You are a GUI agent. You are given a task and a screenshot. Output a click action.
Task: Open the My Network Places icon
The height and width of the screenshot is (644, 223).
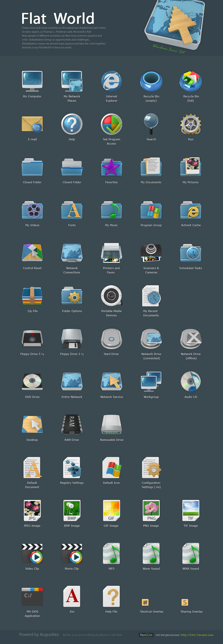click(x=72, y=81)
